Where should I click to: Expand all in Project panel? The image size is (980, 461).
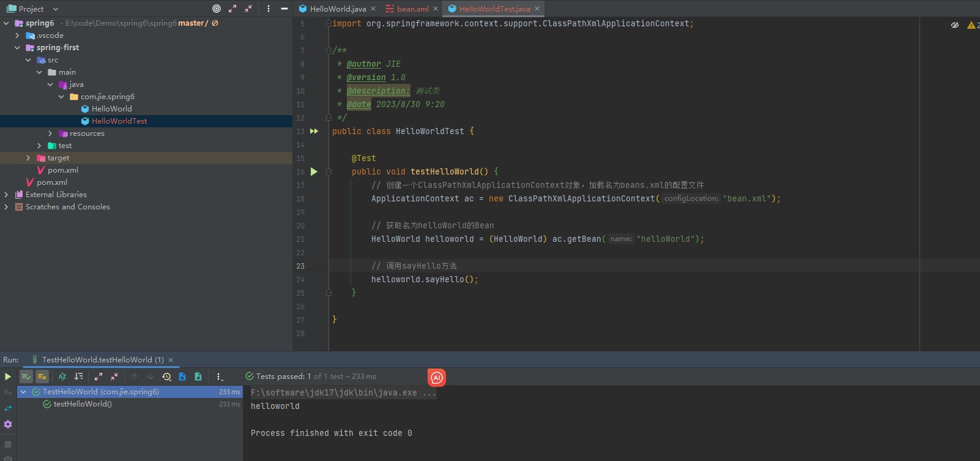(x=232, y=9)
